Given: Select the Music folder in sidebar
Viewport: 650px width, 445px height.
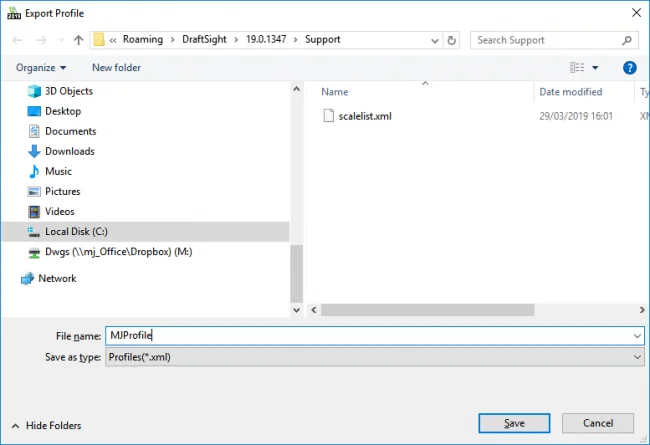Looking at the screenshot, I should (58, 171).
